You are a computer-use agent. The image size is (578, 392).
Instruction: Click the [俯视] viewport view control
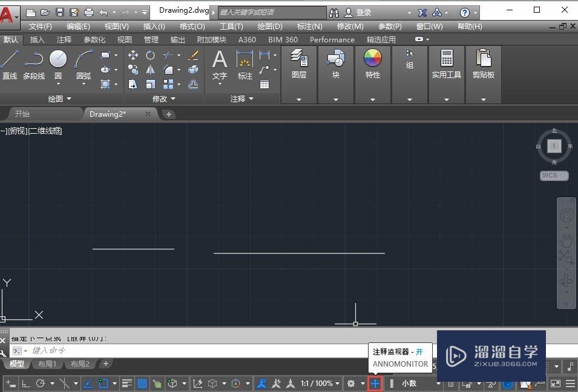[18, 131]
